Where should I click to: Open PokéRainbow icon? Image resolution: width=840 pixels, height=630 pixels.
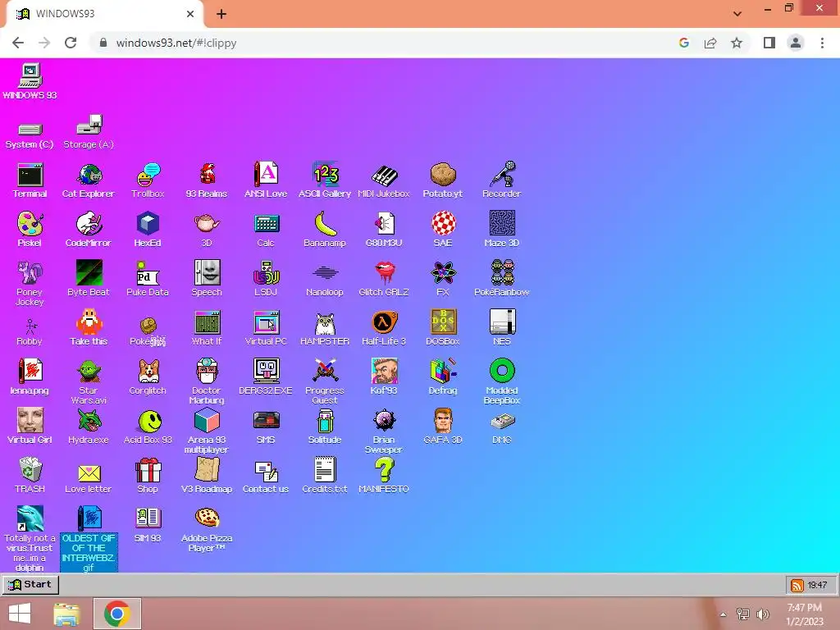coord(502,273)
